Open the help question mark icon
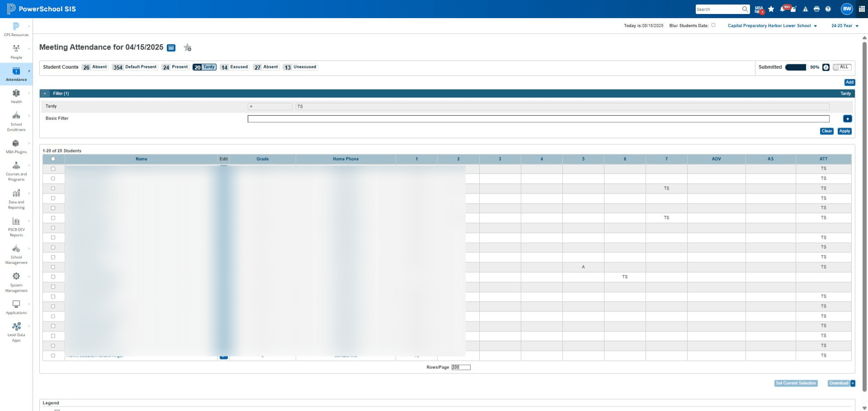The height and width of the screenshot is (411, 868). [x=828, y=9]
